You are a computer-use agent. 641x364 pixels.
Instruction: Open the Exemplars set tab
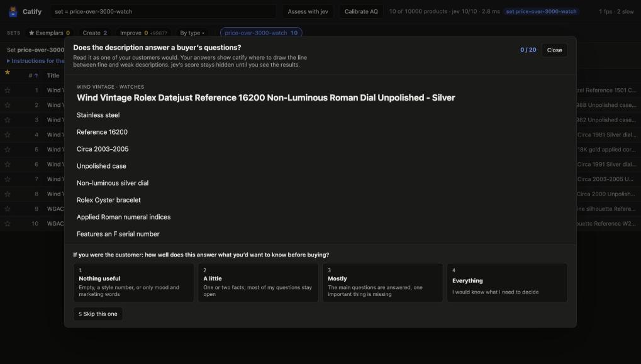(49, 33)
